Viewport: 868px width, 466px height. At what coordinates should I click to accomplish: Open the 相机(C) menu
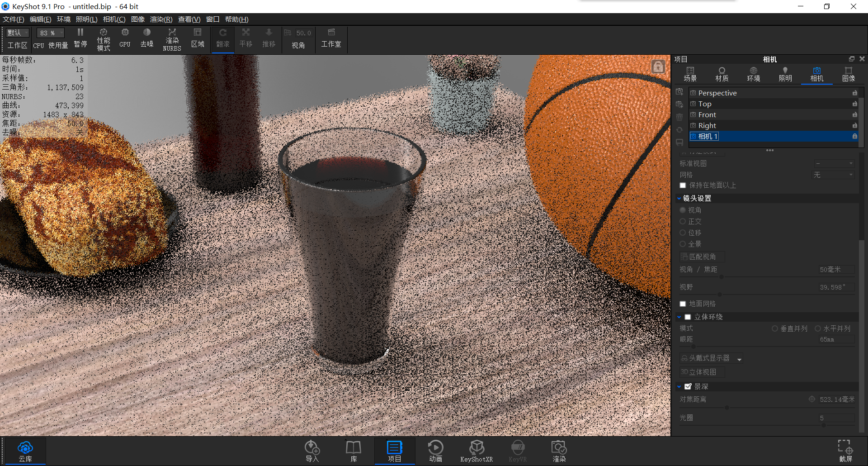tap(114, 19)
